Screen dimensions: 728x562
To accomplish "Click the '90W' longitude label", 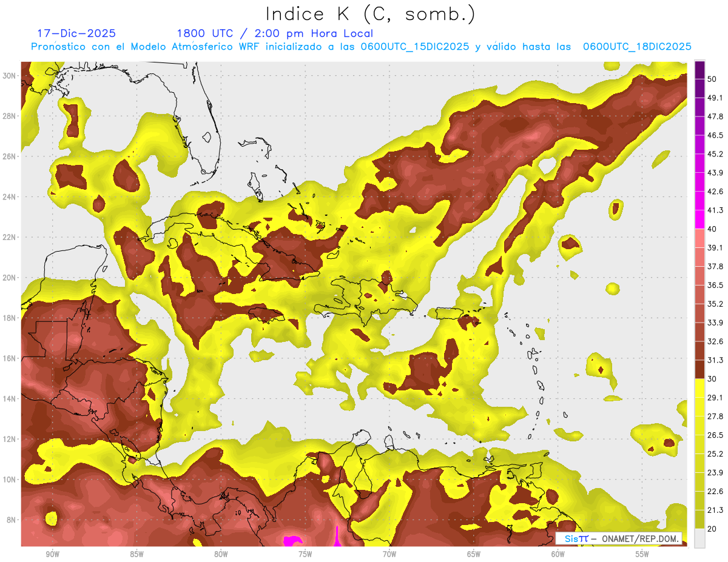I will 52,554.
